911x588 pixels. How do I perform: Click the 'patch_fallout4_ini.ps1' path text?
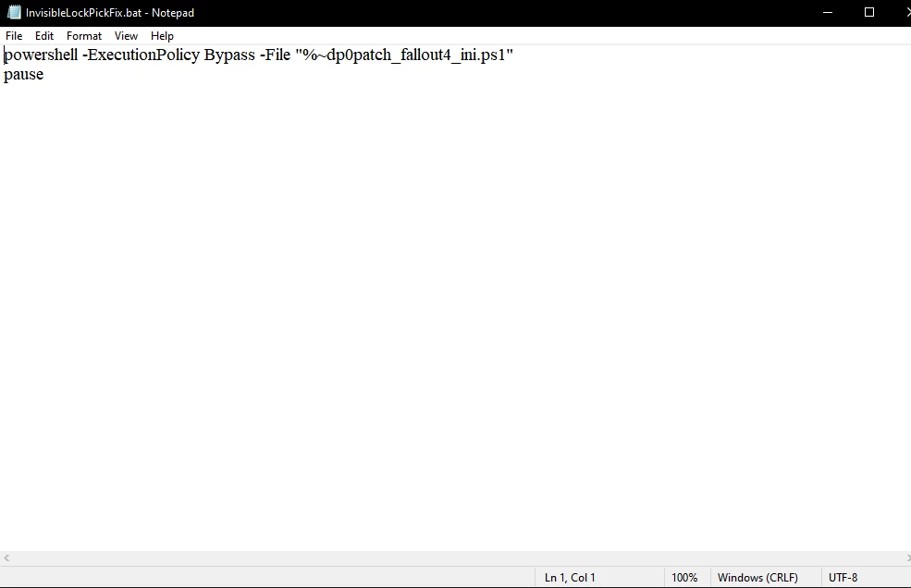[x=429, y=55]
